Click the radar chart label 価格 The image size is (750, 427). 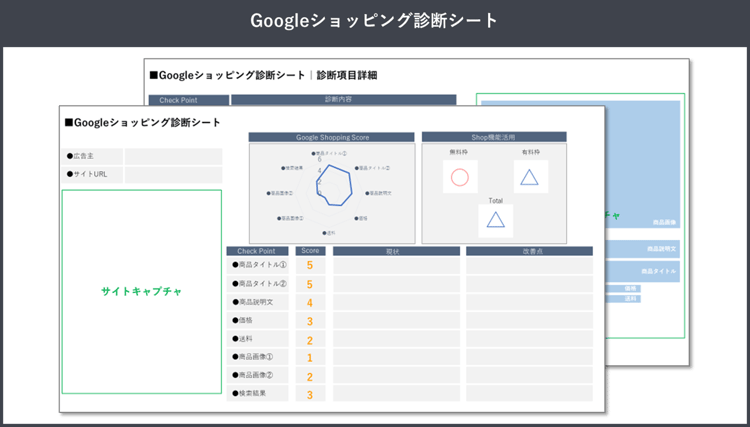[362, 218]
